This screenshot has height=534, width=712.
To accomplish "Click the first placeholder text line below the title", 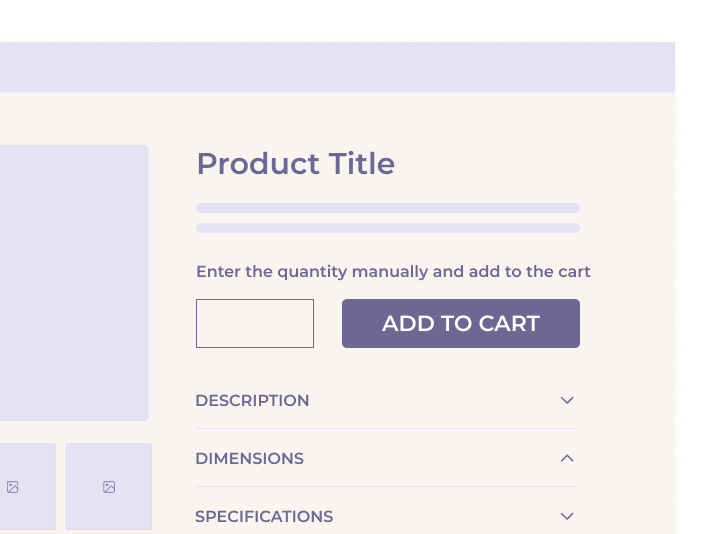I will [388, 208].
